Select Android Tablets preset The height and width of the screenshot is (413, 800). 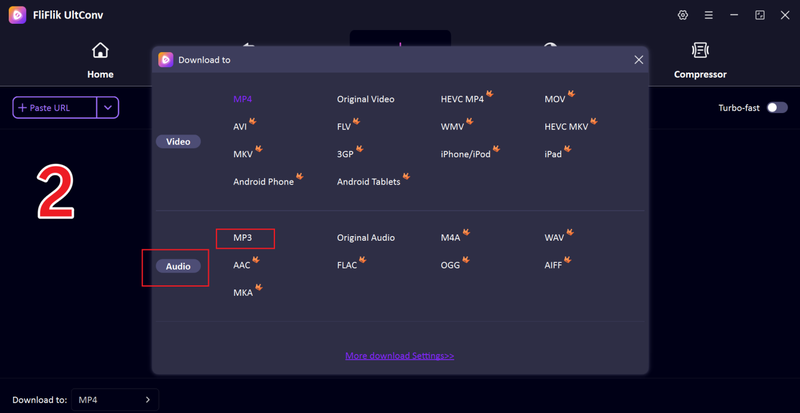369,182
